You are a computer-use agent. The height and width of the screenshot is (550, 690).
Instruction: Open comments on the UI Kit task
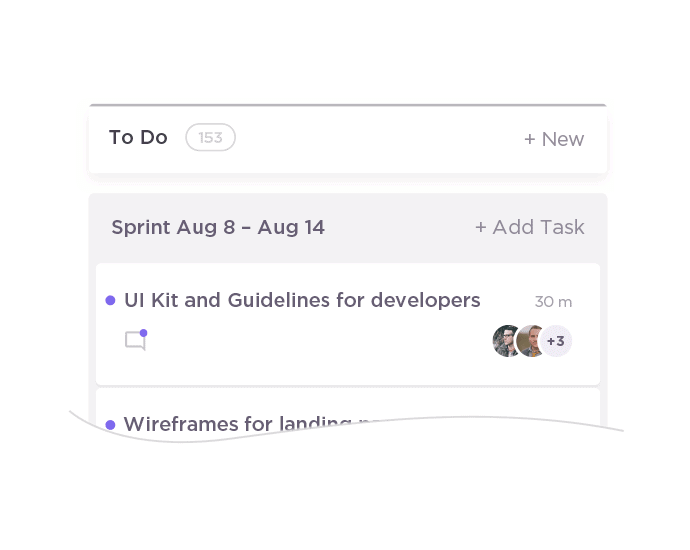(135, 341)
